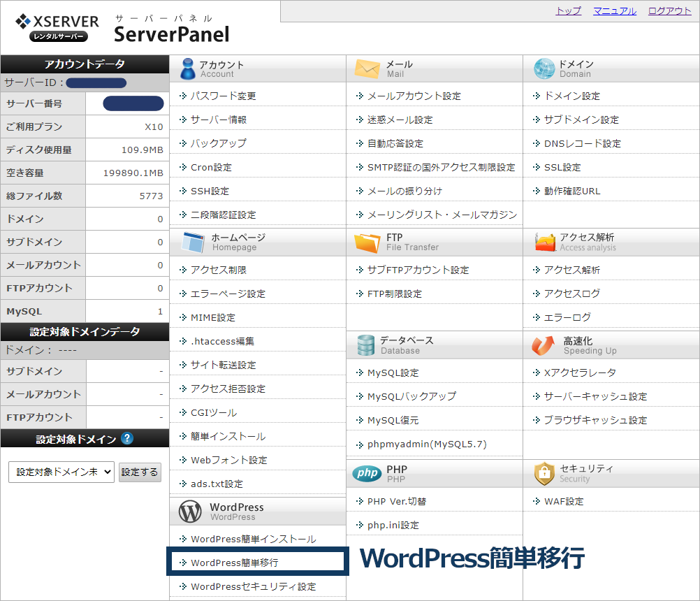The width and height of the screenshot is (700, 601).
Task: Open サーバーキャッシュ設定
Action: (595, 396)
